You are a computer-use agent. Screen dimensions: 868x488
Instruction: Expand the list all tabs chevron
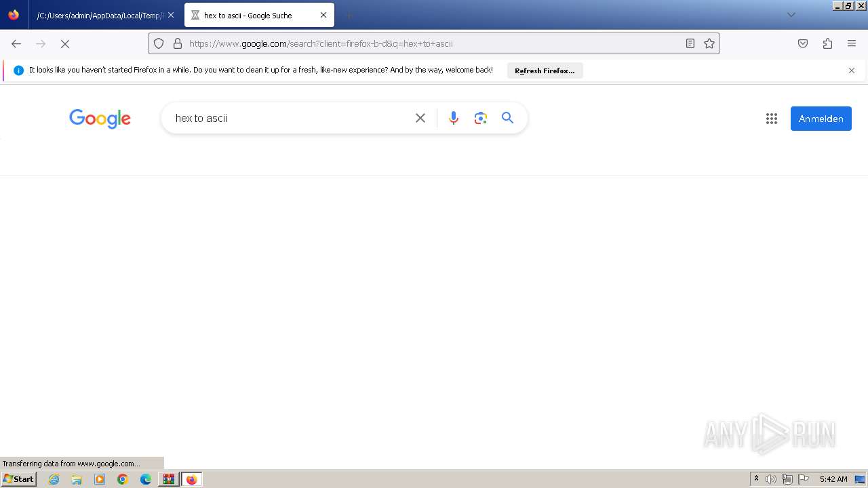[791, 15]
